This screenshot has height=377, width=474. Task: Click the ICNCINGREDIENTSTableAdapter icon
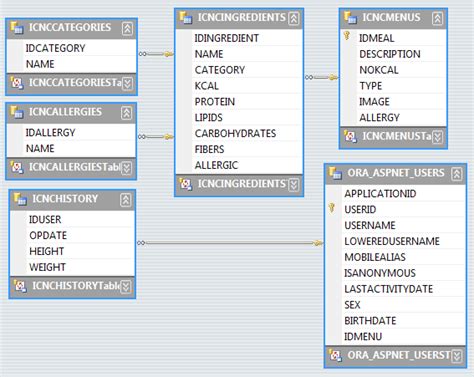(186, 184)
